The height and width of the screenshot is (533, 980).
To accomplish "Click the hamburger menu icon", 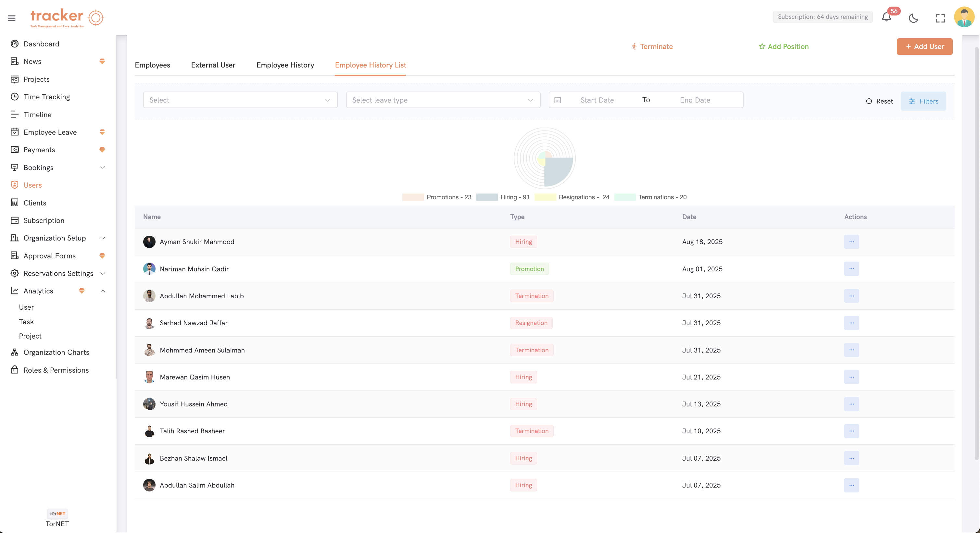I will (x=11, y=18).
